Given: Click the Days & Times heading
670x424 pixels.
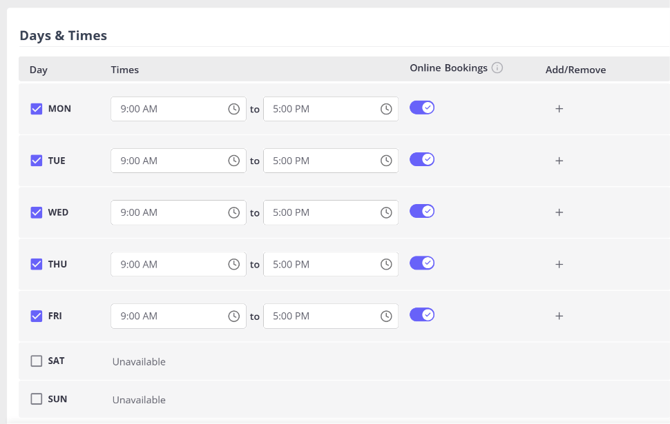Looking at the screenshot, I should [63, 35].
